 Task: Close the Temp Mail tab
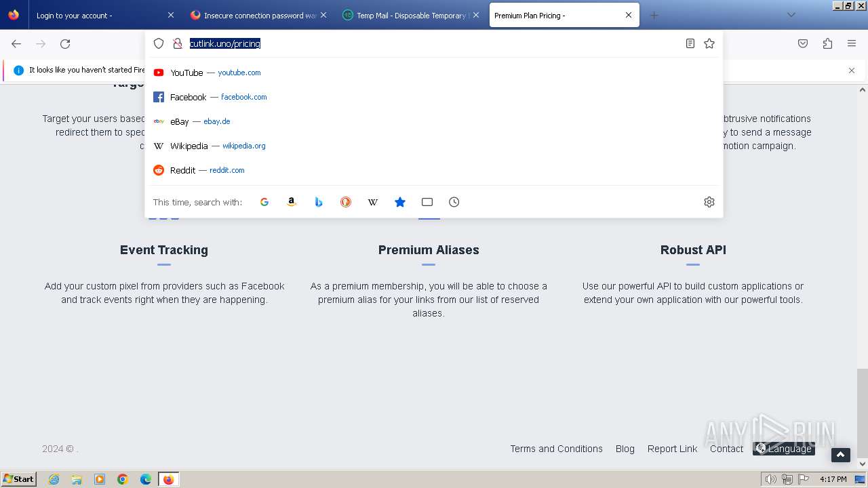pos(476,15)
